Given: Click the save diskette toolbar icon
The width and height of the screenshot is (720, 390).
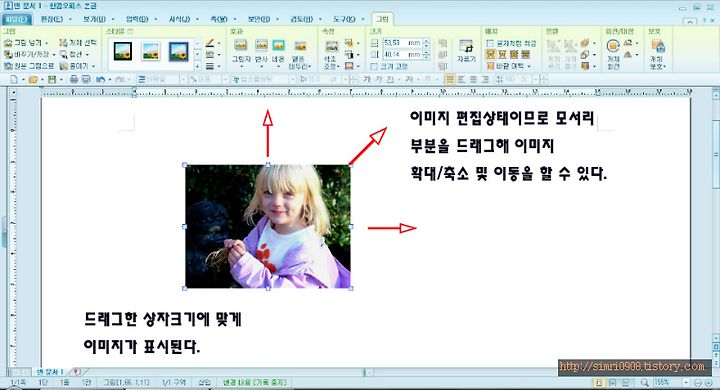Looking at the screenshot, I should (x=52, y=79).
